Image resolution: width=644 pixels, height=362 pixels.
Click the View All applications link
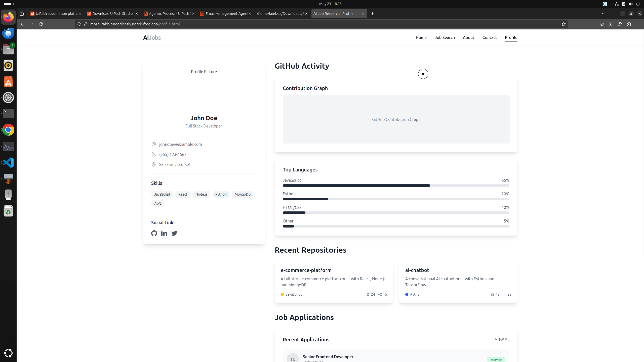tap(502, 339)
